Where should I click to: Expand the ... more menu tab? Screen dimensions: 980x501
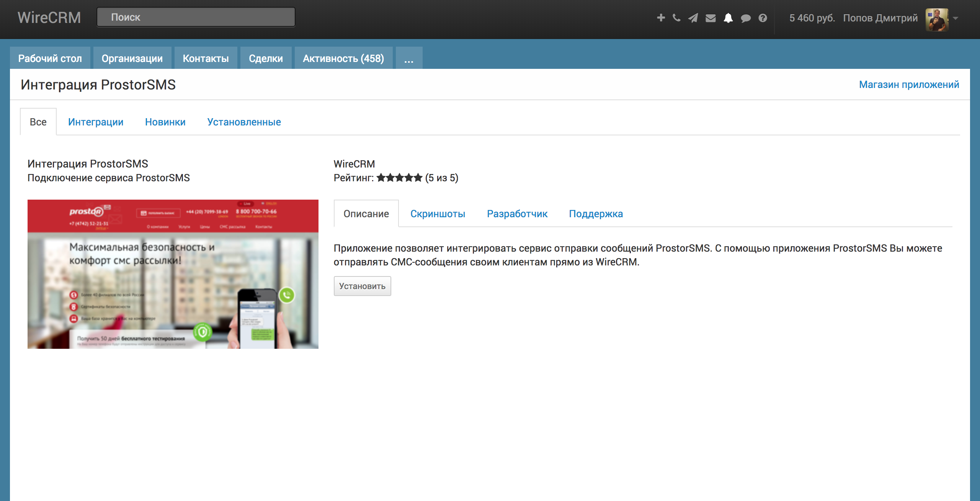pyautogui.click(x=409, y=58)
